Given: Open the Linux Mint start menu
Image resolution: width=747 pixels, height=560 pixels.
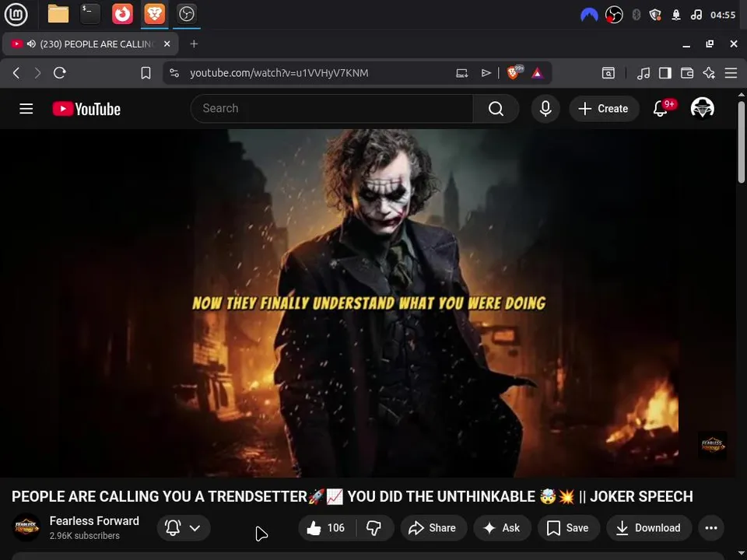Looking at the screenshot, I should pyautogui.click(x=16, y=14).
